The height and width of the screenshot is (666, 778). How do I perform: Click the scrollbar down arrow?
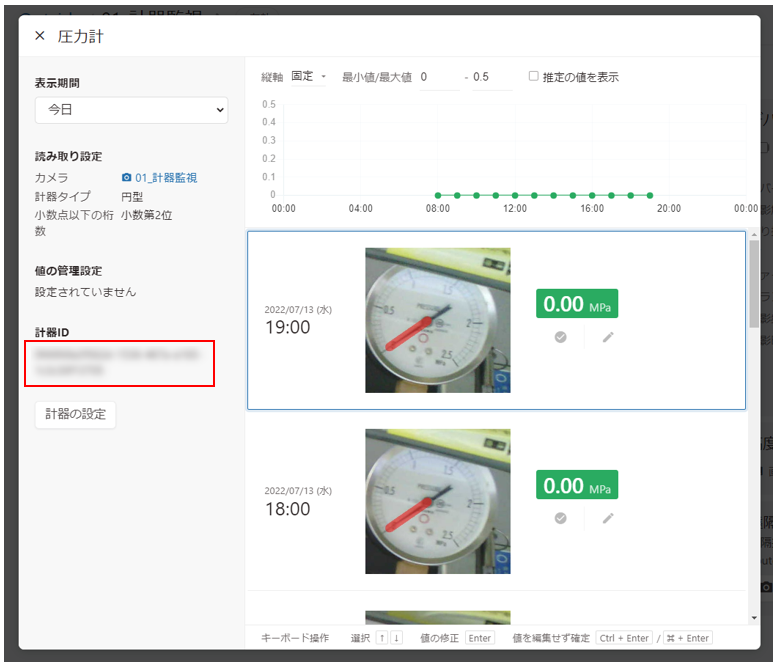(x=754, y=618)
